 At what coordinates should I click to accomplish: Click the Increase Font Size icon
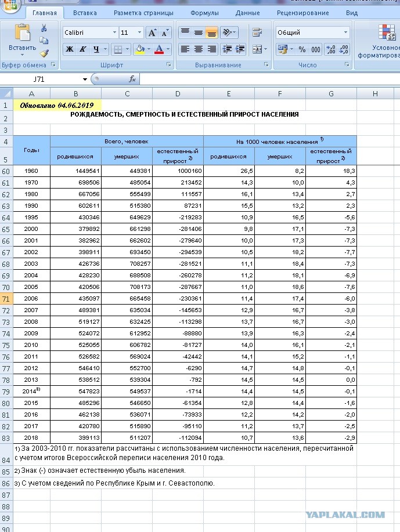click(152, 32)
